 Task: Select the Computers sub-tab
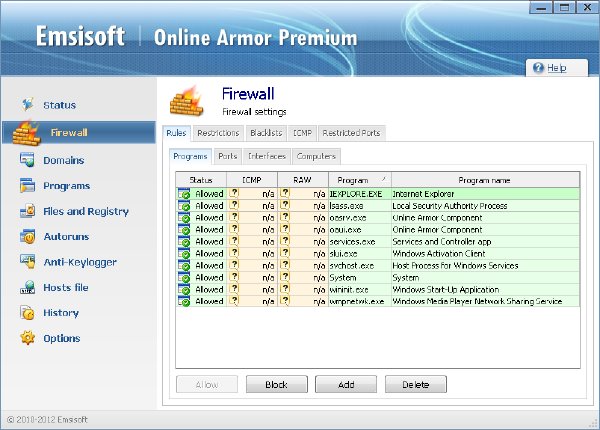[316, 156]
